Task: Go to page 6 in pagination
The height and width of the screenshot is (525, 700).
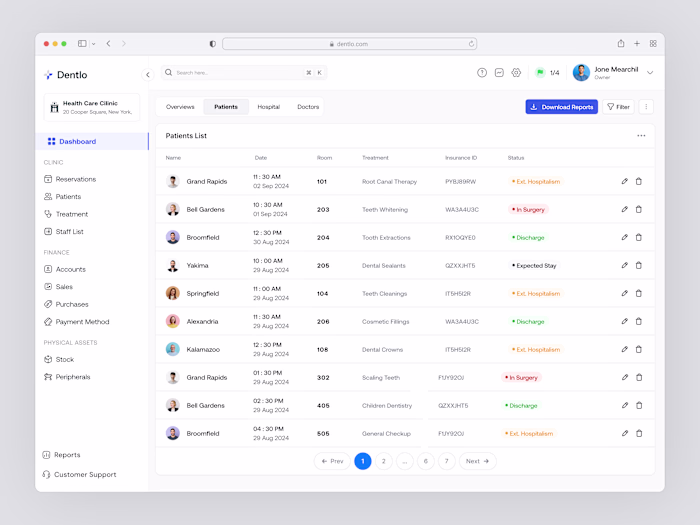Action: click(x=425, y=461)
